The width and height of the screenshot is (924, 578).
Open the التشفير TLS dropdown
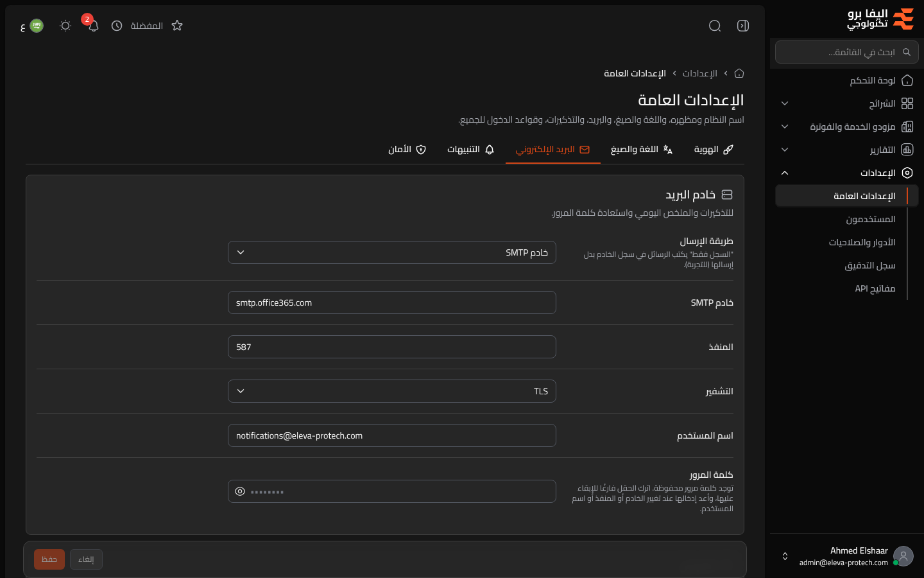[392, 391]
